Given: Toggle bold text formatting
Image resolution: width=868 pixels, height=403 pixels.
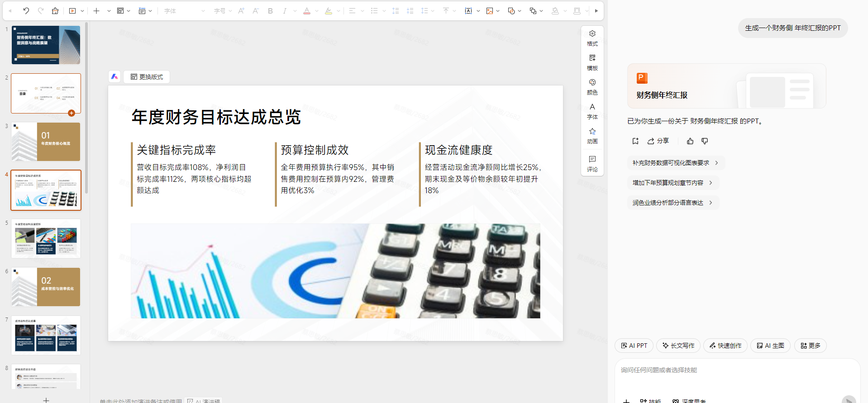Looking at the screenshot, I should pyautogui.click(x=270, y=11).
